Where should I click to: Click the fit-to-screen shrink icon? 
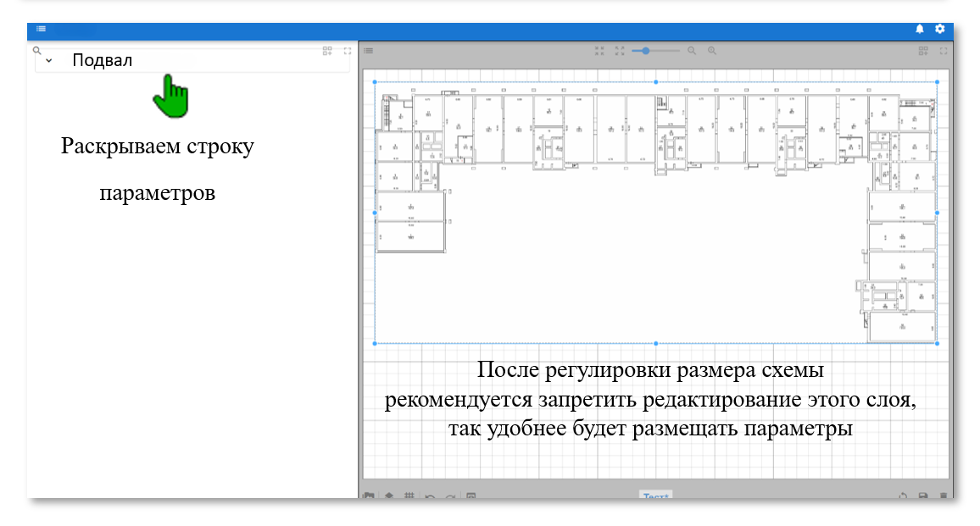click(x=599, y=51)
